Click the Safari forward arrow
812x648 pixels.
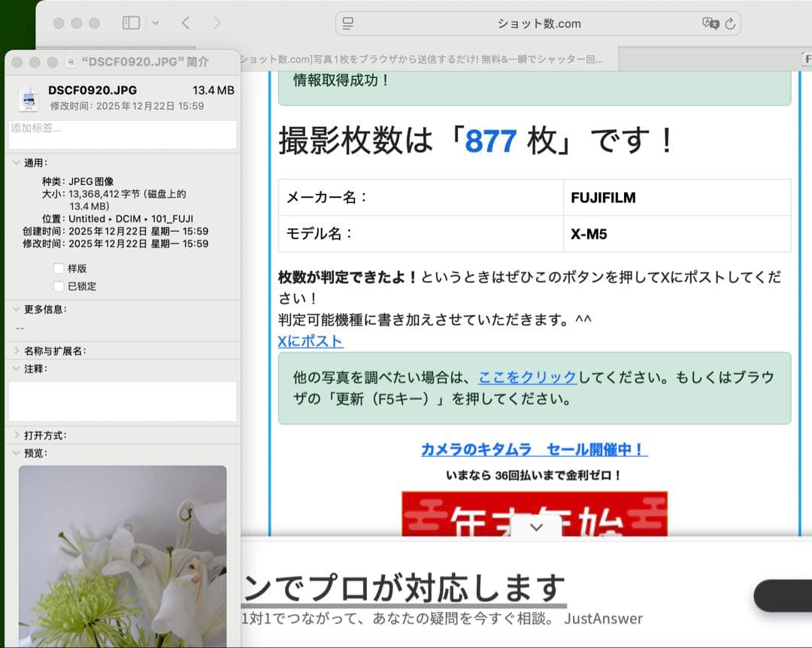(217, 23)
